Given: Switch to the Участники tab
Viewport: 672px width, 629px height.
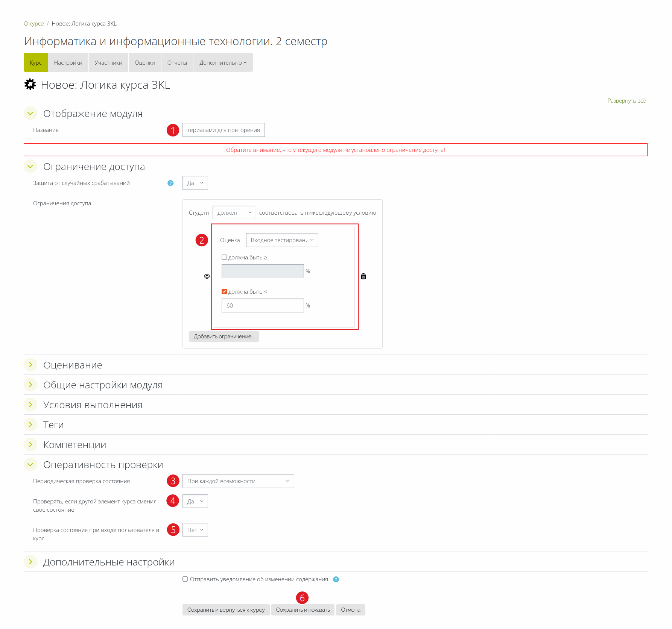Looking at the screenshot, I should click(108, 63).
